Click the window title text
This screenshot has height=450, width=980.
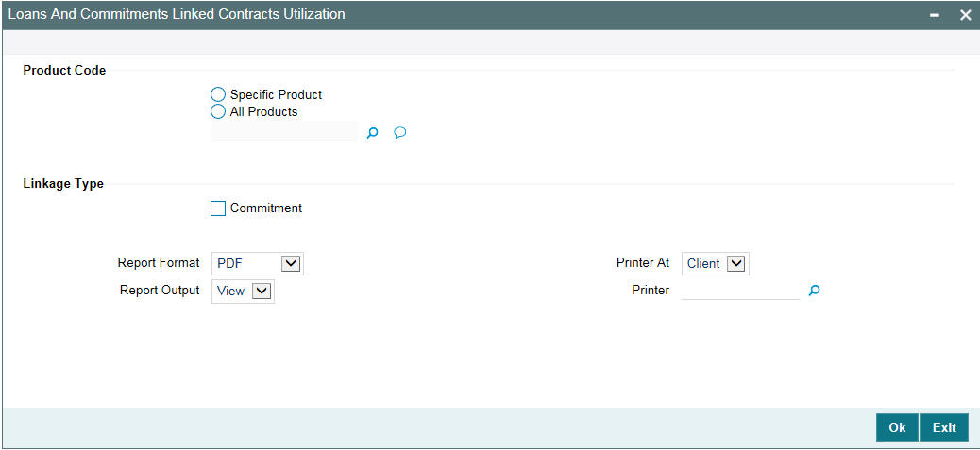(x=177, y=14)
